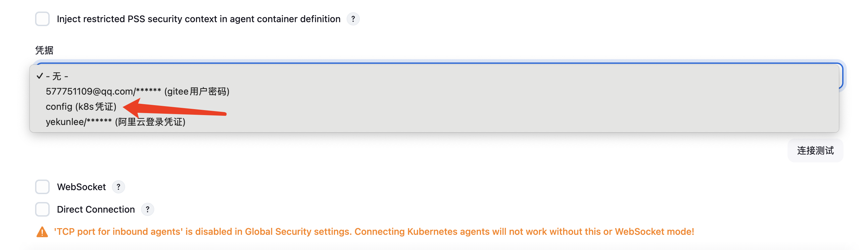Image resolution: width=868 pixels, height=250 pixels.
Task: Select config (k8s凭证) from the list
Action: (x=81, y=107)
